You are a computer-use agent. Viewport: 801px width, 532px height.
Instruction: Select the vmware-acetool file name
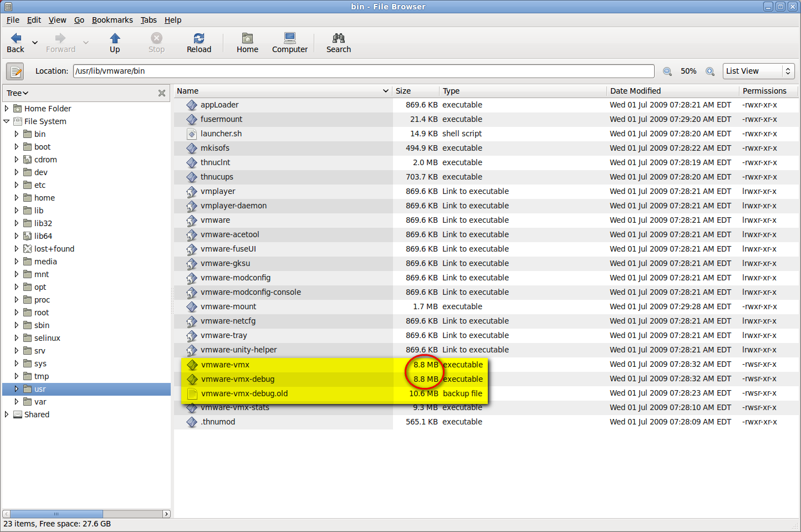[229, 234]
